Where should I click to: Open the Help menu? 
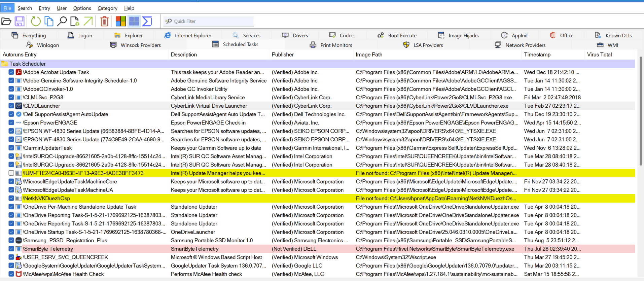coord(129,8)
